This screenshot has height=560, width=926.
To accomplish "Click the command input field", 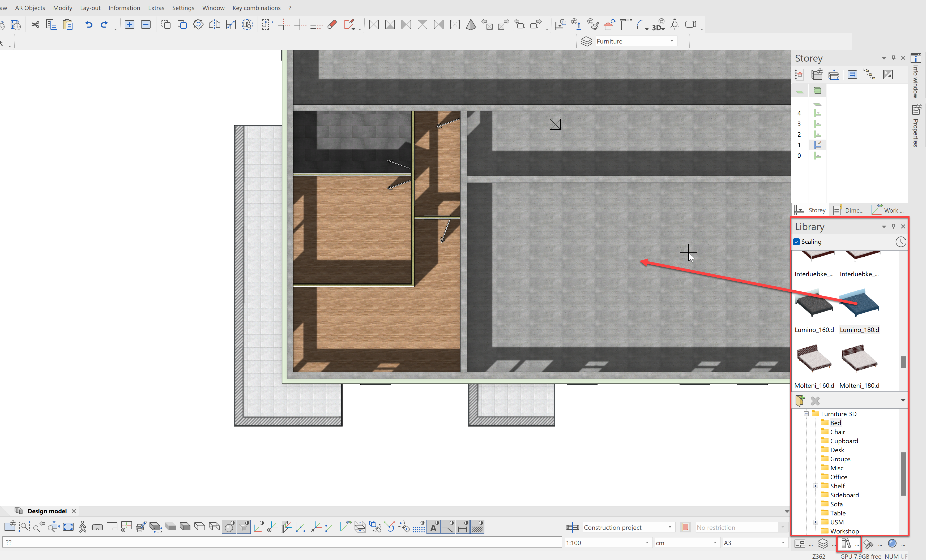I will click(x=282, y=542).
